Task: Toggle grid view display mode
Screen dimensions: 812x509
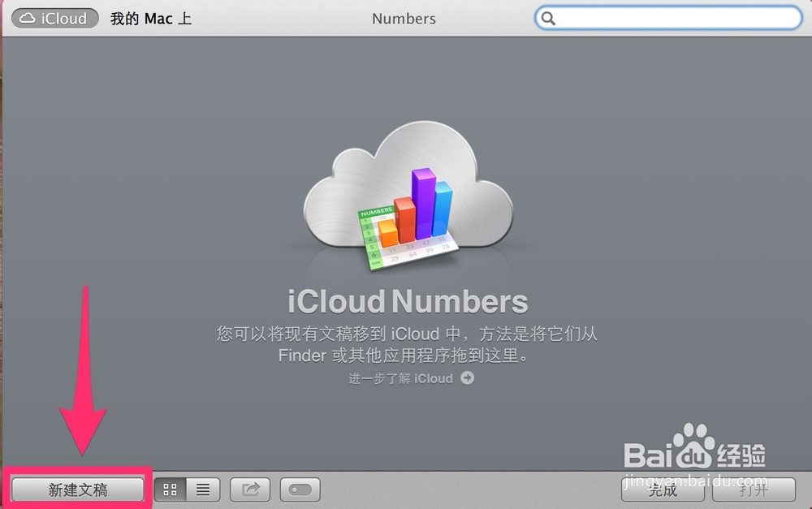Action: pyautogui.click(x=170, y=489)
